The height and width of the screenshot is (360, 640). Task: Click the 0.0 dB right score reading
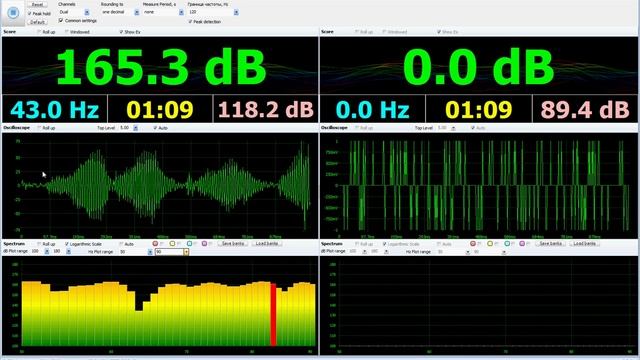[478, 67]
